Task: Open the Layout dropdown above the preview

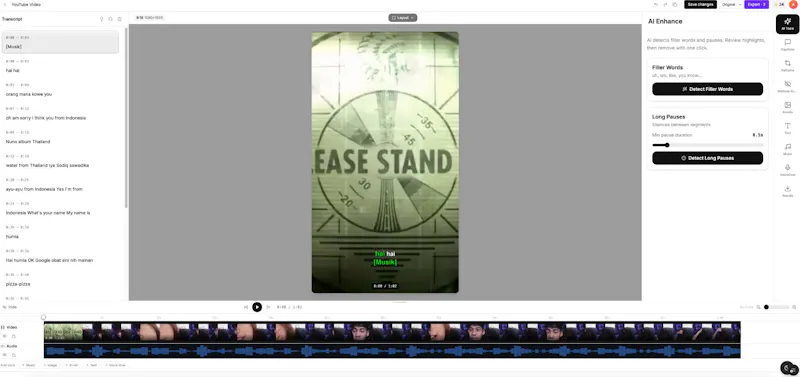Action: tap(403, 17)
